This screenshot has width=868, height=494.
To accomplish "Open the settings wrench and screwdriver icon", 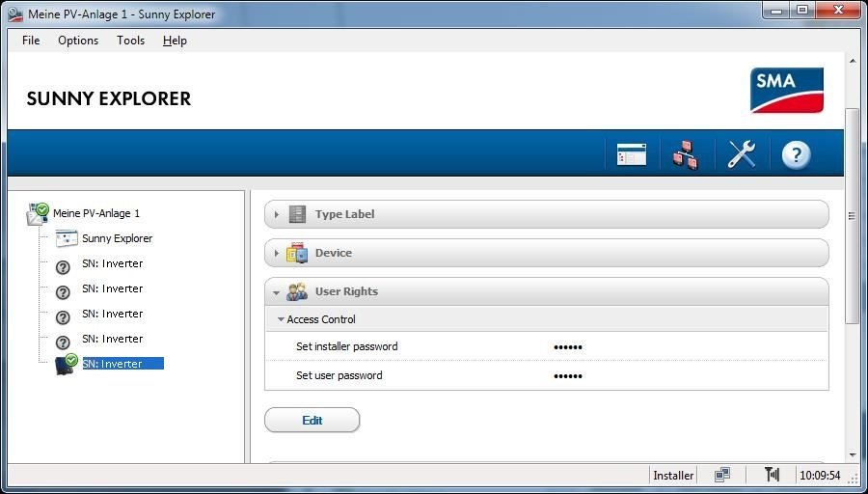I will [742, 154].
